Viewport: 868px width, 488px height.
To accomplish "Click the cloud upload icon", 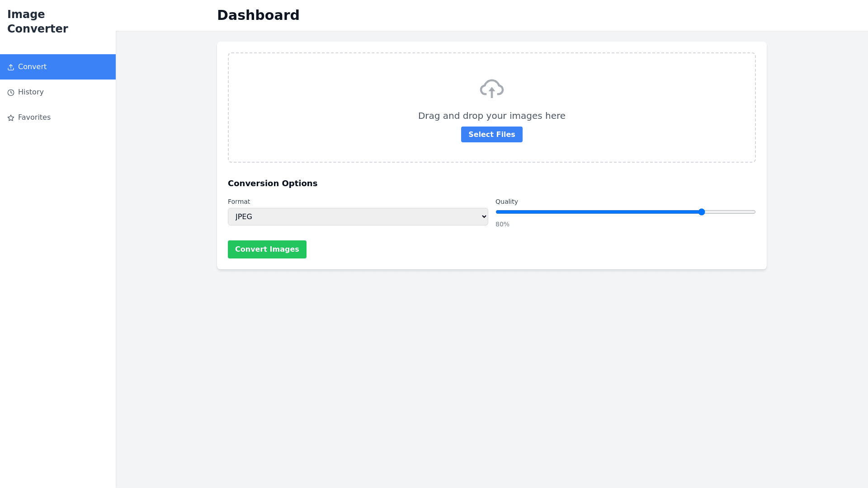I will 491,89.
